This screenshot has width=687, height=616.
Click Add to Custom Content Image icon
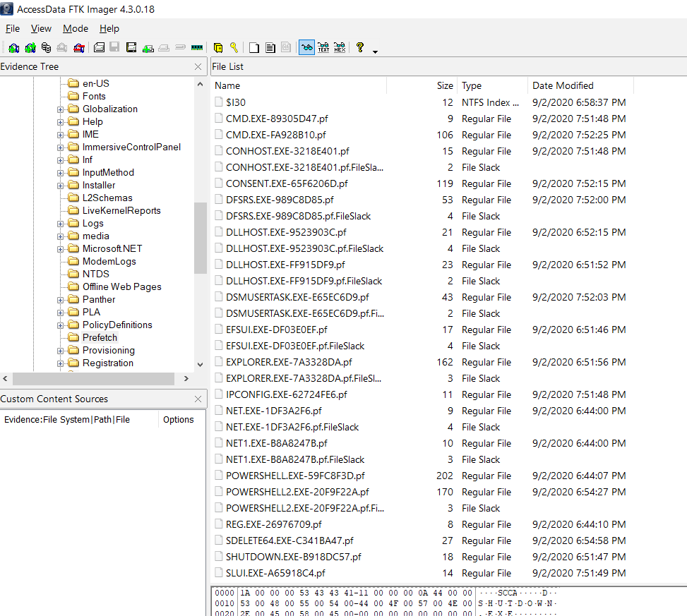(x=148, y=48)
